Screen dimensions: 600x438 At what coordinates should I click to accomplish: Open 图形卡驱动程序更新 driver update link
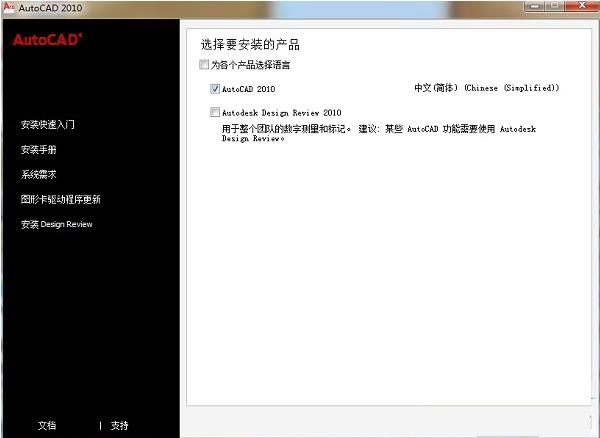pos(60,199)
